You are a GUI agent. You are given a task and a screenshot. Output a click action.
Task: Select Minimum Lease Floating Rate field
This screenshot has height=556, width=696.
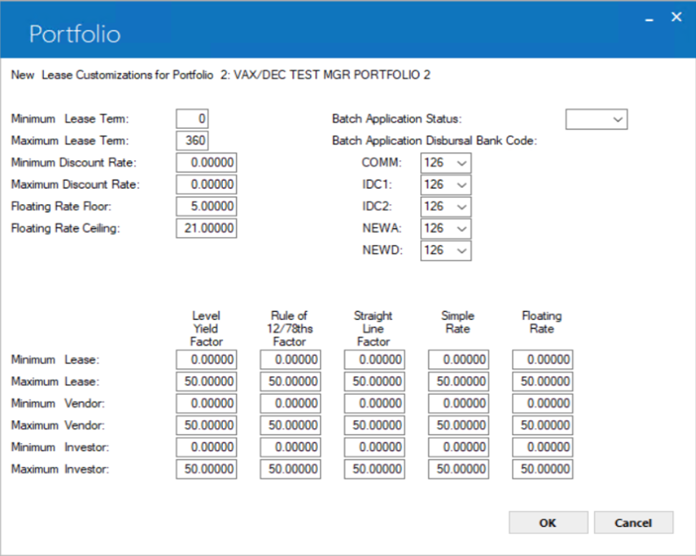coord(542,359)
